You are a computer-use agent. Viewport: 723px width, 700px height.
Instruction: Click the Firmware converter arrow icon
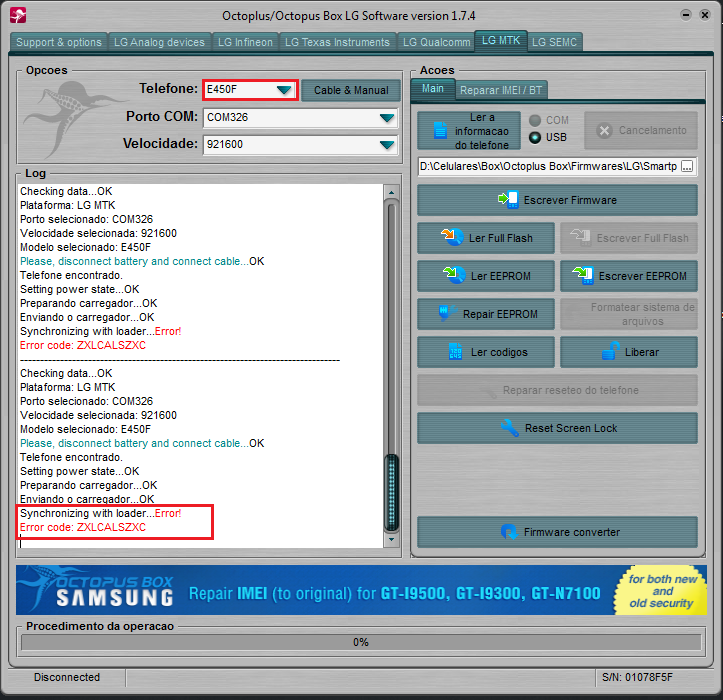[x=509, y=532]
